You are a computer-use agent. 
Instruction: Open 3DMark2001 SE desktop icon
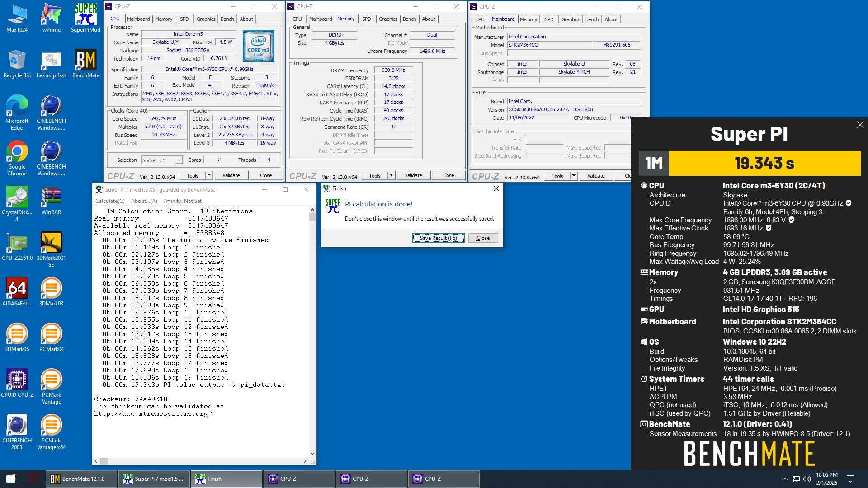pos(51,249)
